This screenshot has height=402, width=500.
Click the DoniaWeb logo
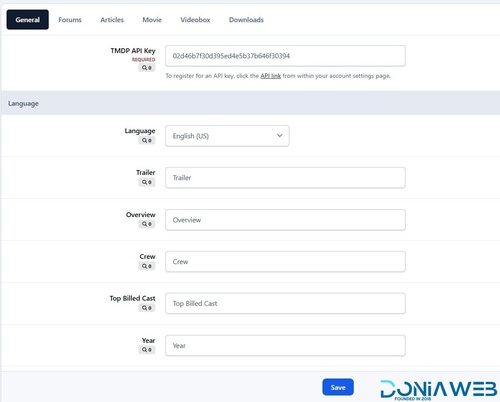[x=439, y=390]
